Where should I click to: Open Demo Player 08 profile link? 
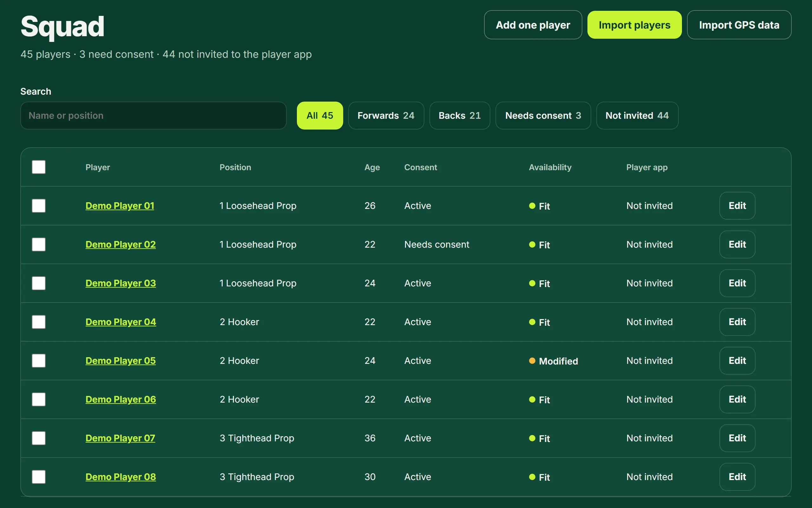(x=121, y=477)
